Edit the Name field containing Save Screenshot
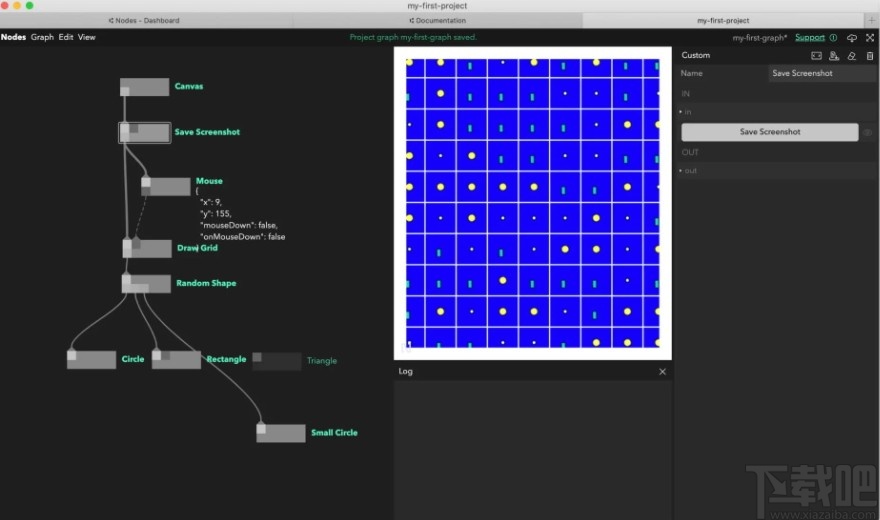The width and height of the screenshot is (880, 520). (821, 73)
